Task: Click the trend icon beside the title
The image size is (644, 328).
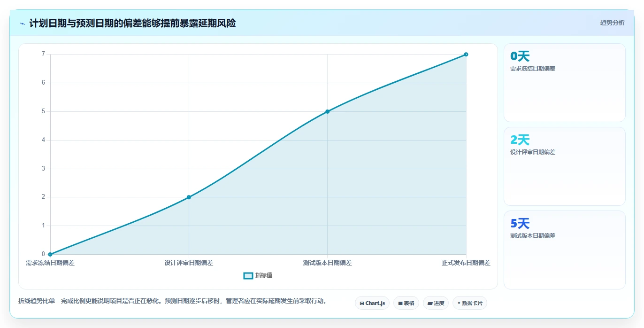Action: (23, 23)
